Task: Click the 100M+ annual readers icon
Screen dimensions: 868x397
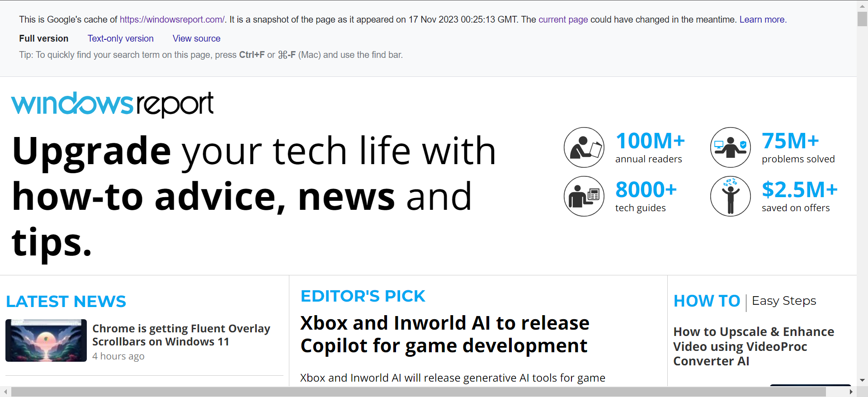Action: [584, 147]
